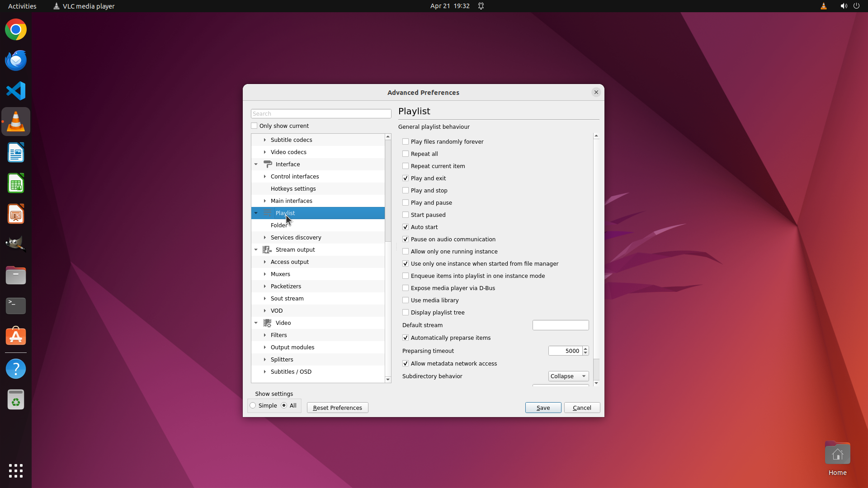Image resolution: width=868 pixels, height=488 pixels.
Task: Click the notification bell in top bar
Action: pyautogui.click(x=481, y=6)
